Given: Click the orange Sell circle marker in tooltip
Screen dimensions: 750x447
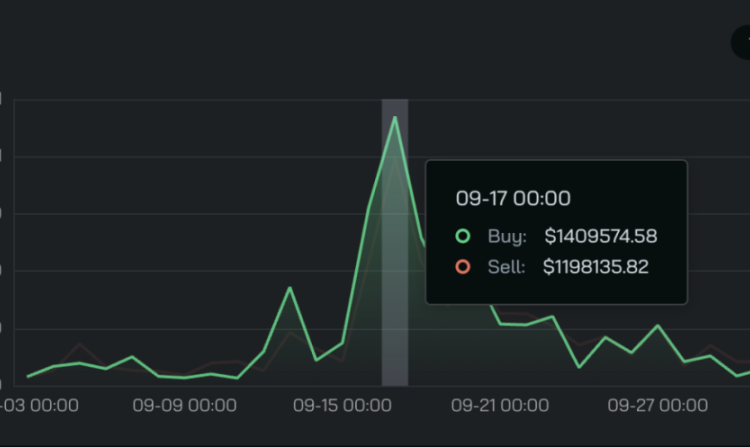Looking at the screenshot, I should (462, 267).
